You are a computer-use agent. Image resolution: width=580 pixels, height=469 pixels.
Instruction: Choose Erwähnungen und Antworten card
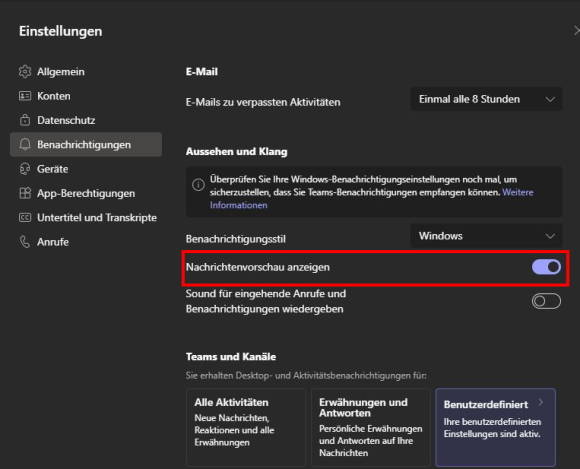(371, 427)
